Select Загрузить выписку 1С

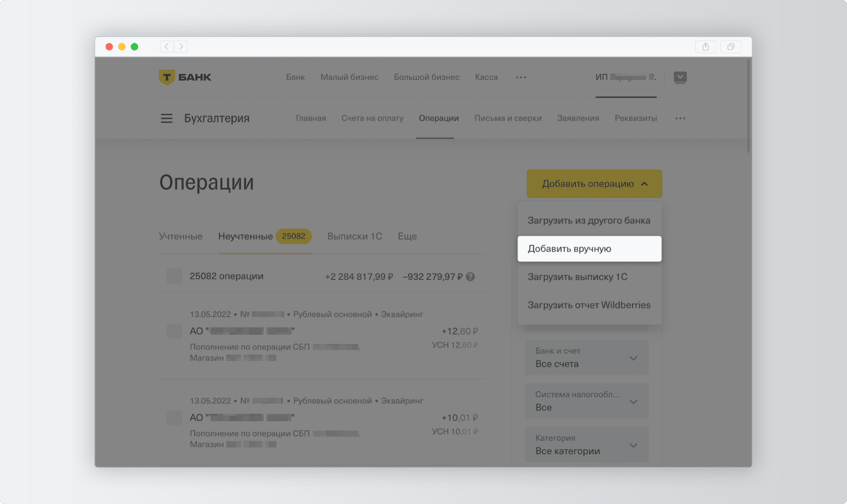[589, 277]
